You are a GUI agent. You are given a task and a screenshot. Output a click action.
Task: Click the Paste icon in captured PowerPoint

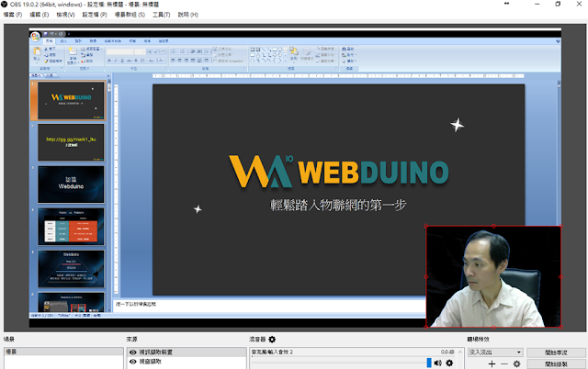pos(37,53)
